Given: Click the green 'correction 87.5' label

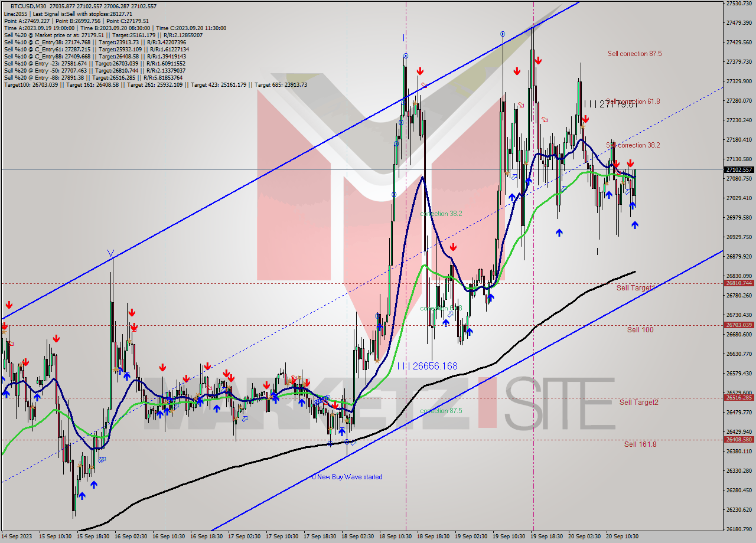Looking at the screenshot, I should (x=441, y=411).
